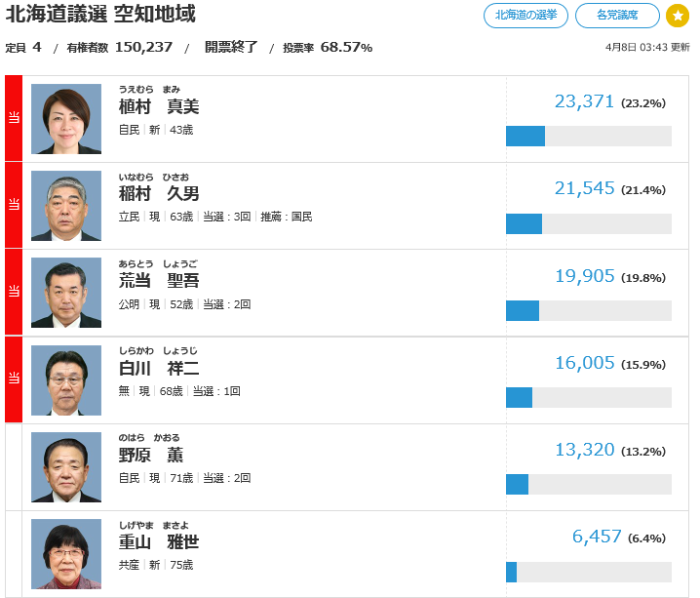This screenshot has width=700, height=598.
Task: Click the red 当 badge beside 白川 祥二
Action: tap(14, 380)
